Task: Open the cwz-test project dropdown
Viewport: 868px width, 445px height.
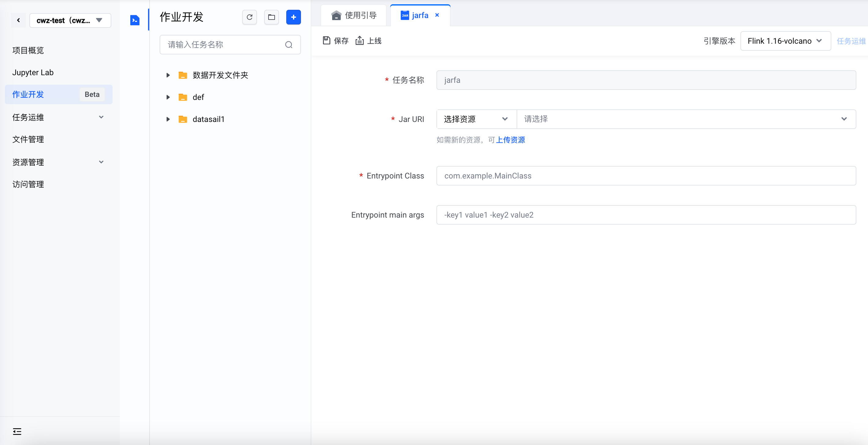Action: [x=70, y=20]
